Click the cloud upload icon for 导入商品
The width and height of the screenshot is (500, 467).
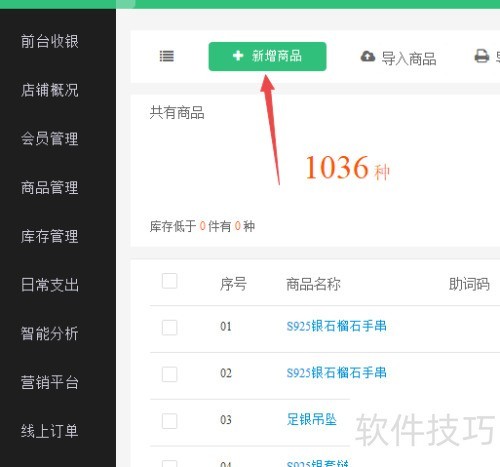(368, 56)
